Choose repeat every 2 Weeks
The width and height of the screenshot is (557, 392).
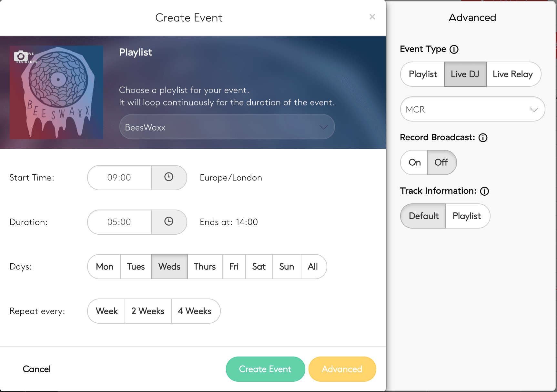tap(148, 311)
